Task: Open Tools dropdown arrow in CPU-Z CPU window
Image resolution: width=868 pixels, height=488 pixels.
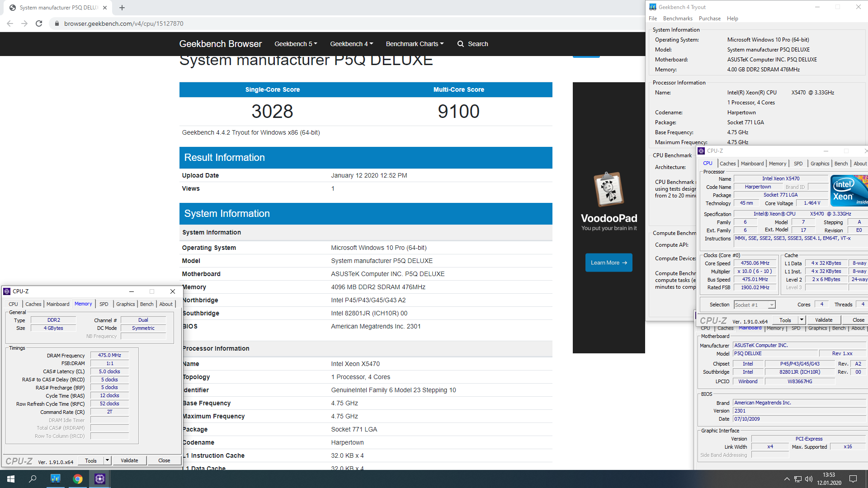Action: (802, 320)
